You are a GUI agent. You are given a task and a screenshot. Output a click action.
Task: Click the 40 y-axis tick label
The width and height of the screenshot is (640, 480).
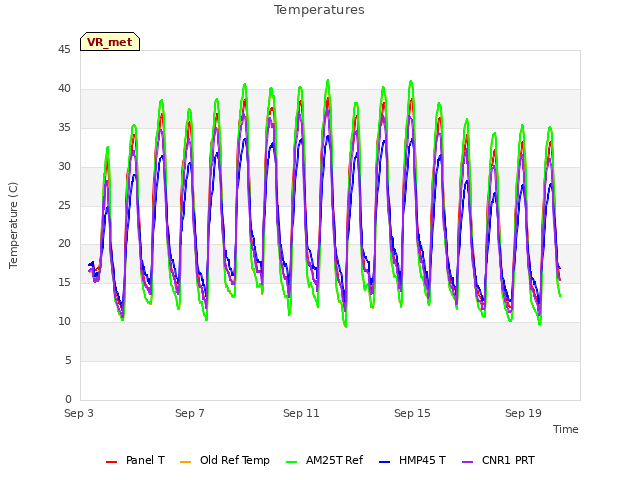64,89
